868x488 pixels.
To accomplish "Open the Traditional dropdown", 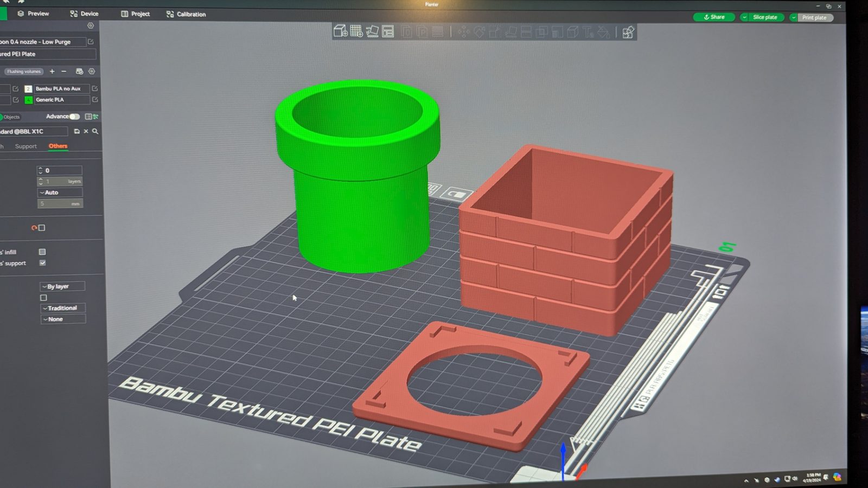I will (62, 308).
